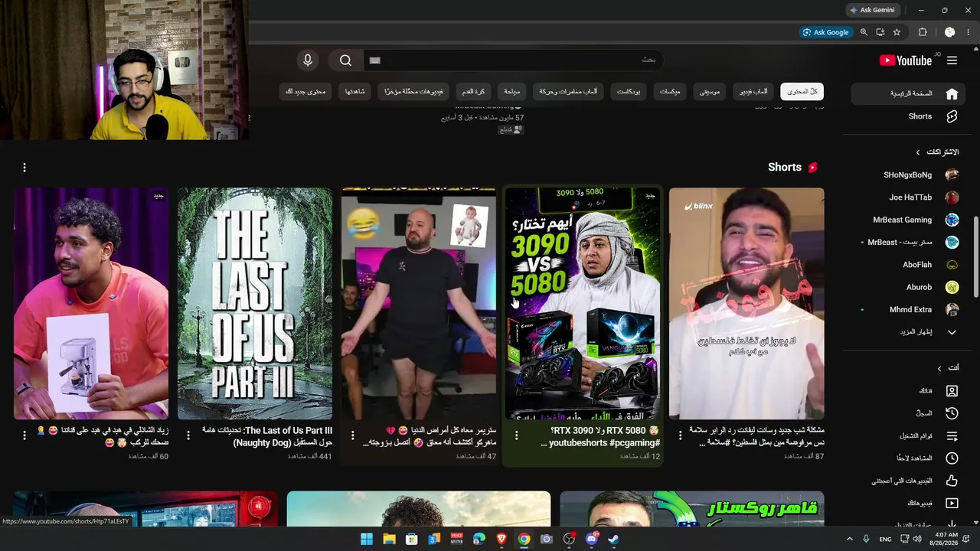Show hidden system tray icons

[849, 539]
